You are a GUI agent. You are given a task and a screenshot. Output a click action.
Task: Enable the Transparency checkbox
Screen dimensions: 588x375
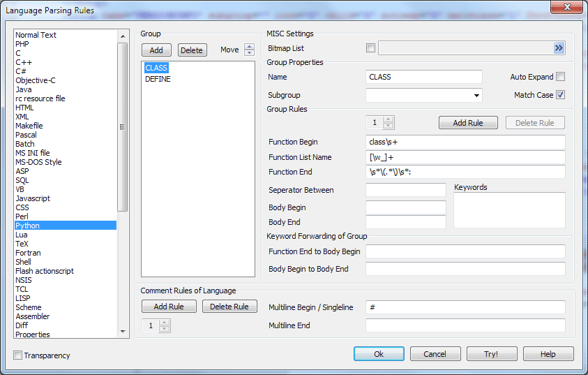(x=18, y=355)
